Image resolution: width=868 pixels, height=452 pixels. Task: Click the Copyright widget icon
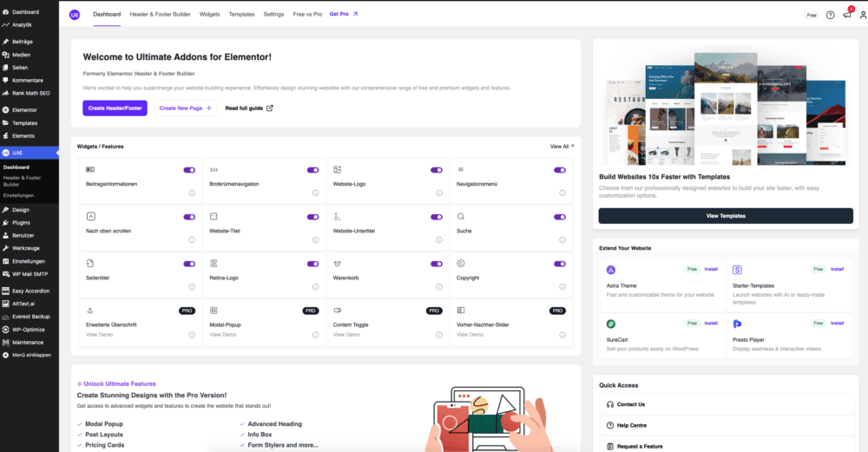[461, 264]
